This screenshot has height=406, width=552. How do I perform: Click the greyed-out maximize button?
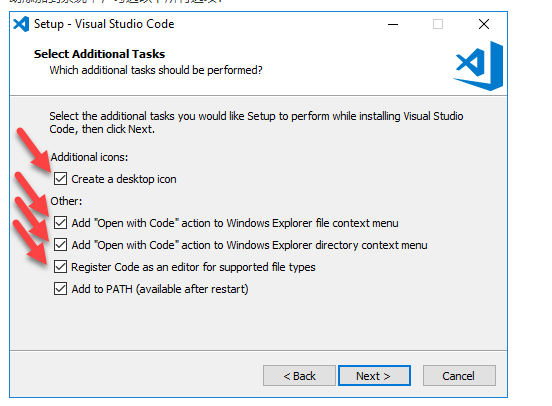coord(438,24)
